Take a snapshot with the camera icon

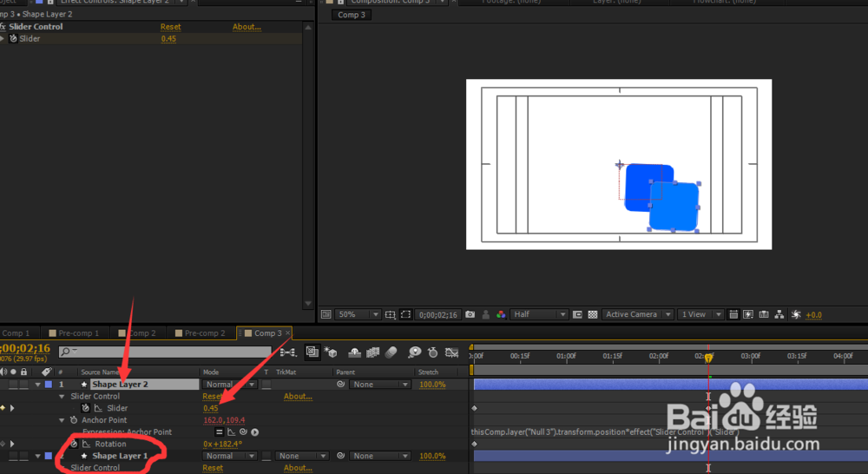470,314
